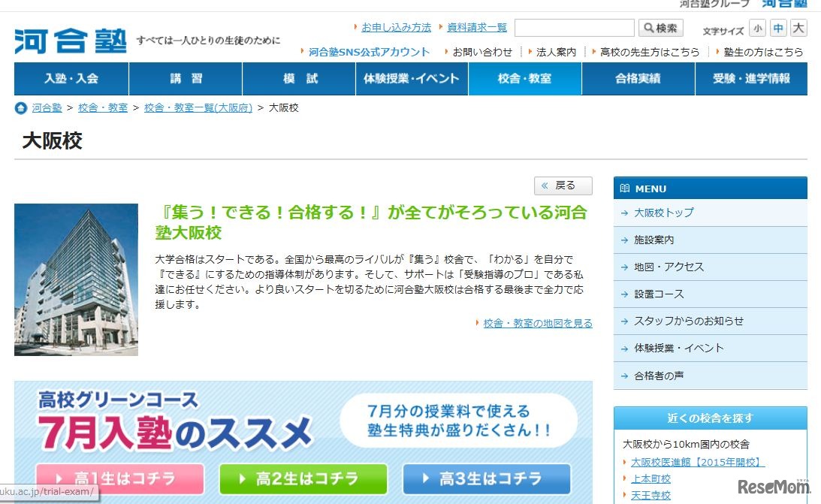
Task: Click the 近くの校舎を探す header
Action: 710,418
